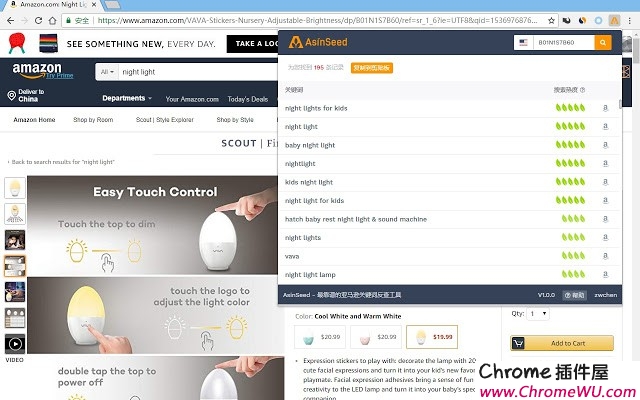Play the product video thumbnail

click(x=15, y=344)
